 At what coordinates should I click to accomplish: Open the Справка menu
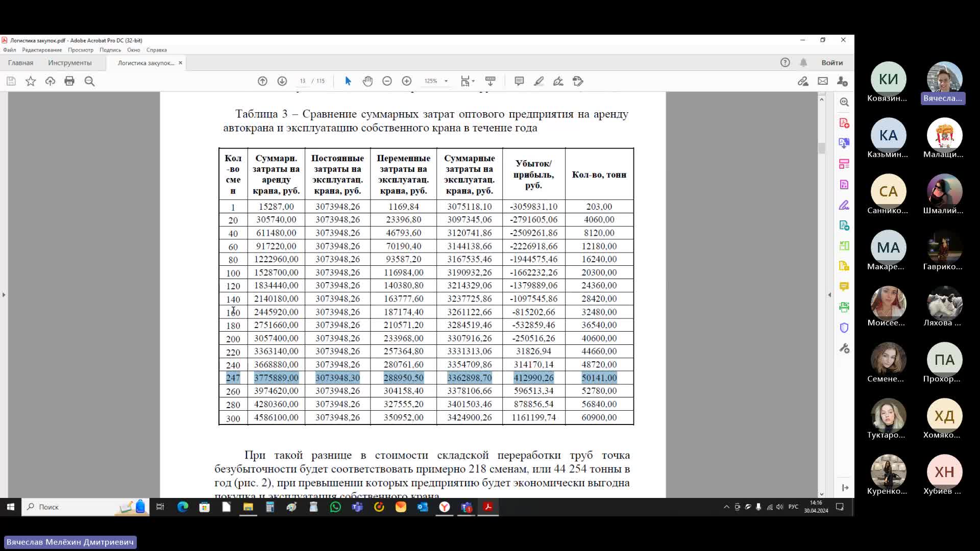(x=157, y=50)
